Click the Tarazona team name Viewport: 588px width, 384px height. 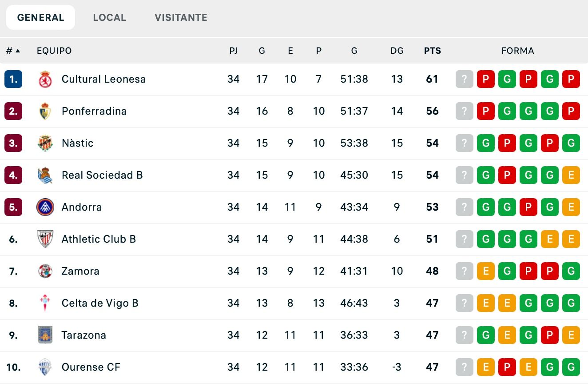[84, 335]
